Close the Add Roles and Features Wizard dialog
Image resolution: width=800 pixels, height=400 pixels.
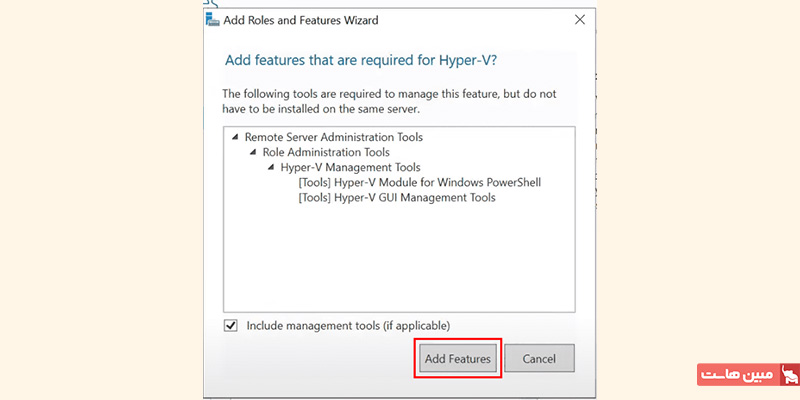click(x=580, y=20)
